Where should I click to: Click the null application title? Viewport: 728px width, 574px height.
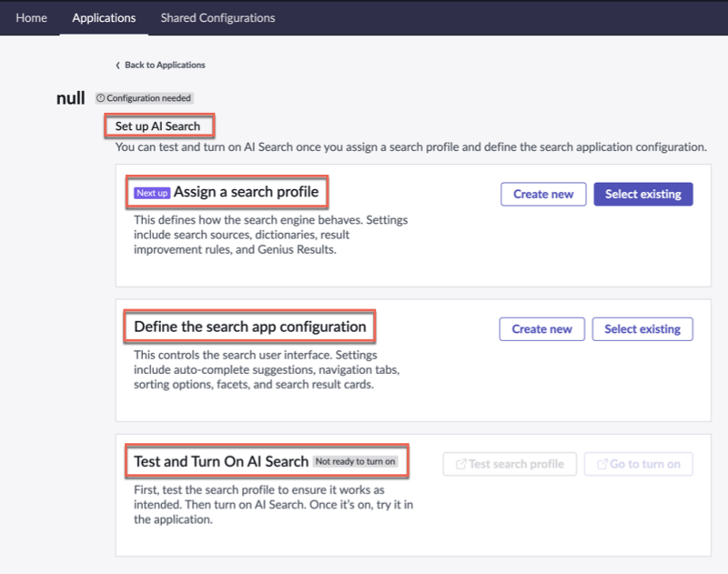point(71,98)
